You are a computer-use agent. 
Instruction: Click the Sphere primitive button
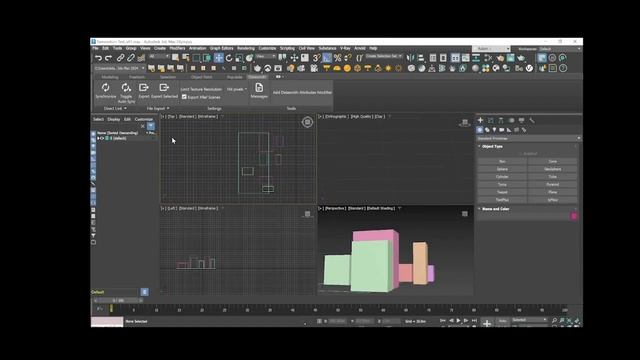pyautogui.click(x=502, y=169)
